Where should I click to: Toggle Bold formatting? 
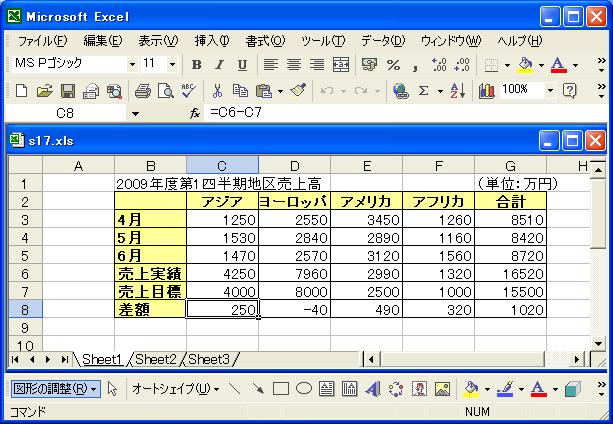point(197,65)
